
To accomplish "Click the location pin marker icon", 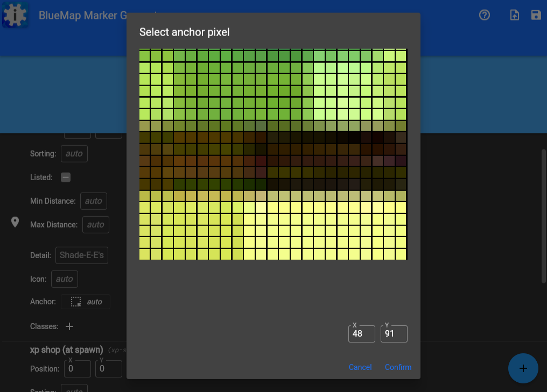I will pos(15,222).
